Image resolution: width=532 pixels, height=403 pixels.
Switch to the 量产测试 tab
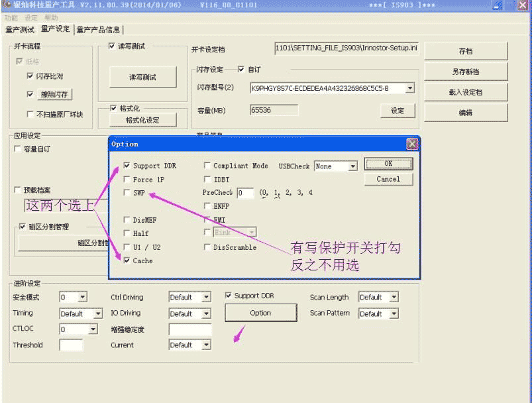pyautogui.click(x=20, y=29)
